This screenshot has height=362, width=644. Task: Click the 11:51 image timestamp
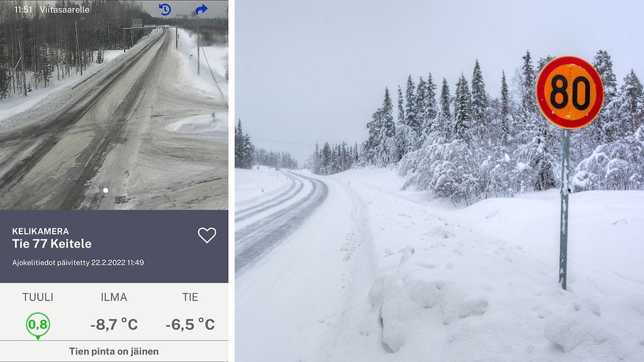(x=23, y=9)
